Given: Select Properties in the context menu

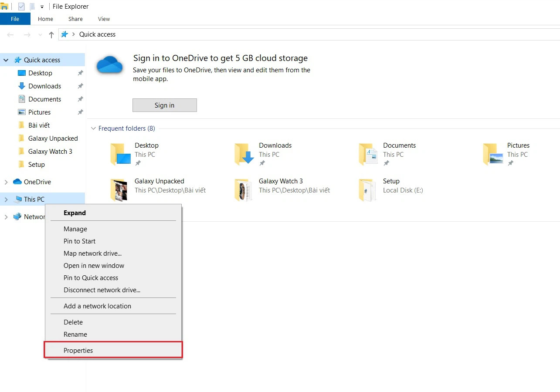Looking at the screenshot, I should click(113, 351).
